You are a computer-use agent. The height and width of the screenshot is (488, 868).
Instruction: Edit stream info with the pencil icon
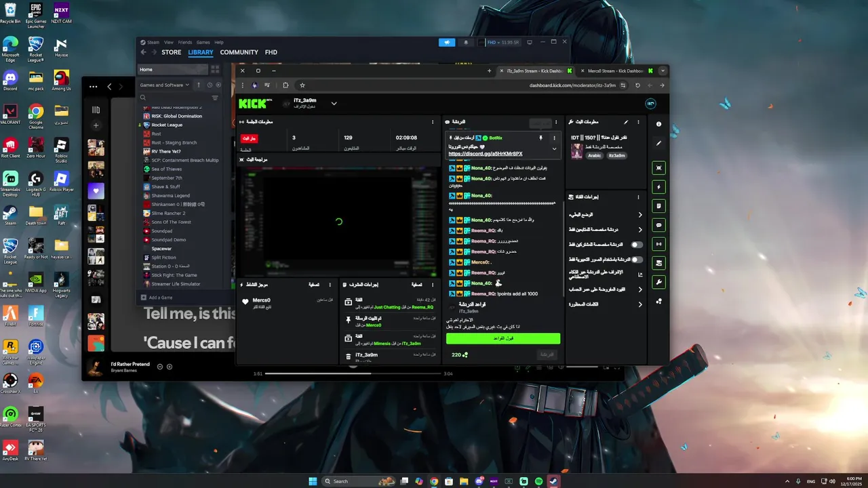pyautogui.click(x=626, y=122)
